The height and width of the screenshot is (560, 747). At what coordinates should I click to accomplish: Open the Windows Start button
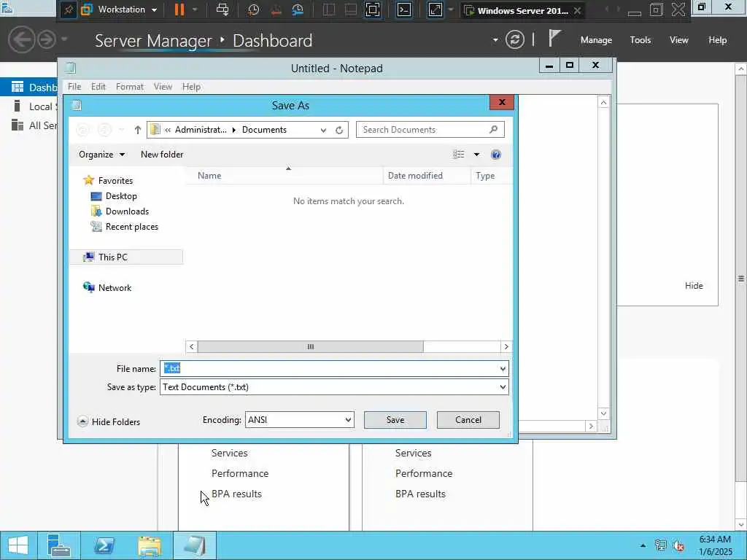click(x=18, y=545)
